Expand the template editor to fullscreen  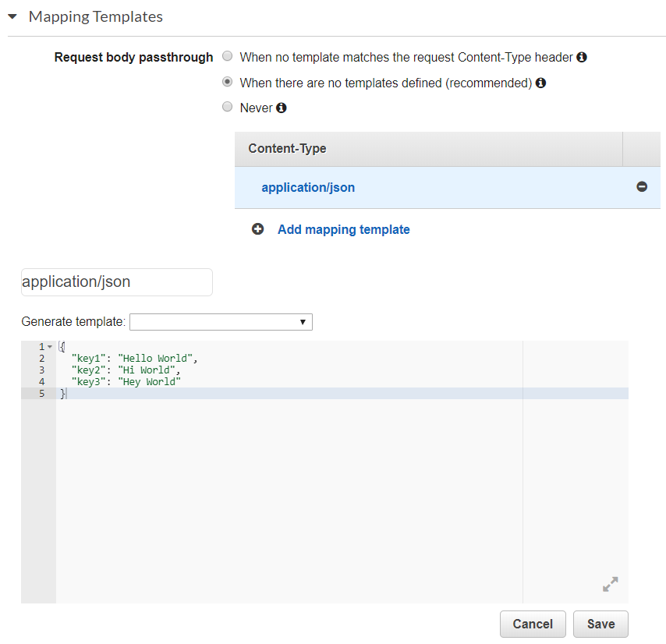[610, 584]
